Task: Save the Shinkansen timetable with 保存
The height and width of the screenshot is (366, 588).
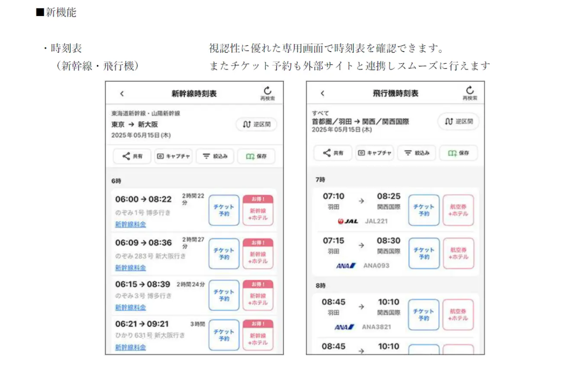Action: coord(256,156)
